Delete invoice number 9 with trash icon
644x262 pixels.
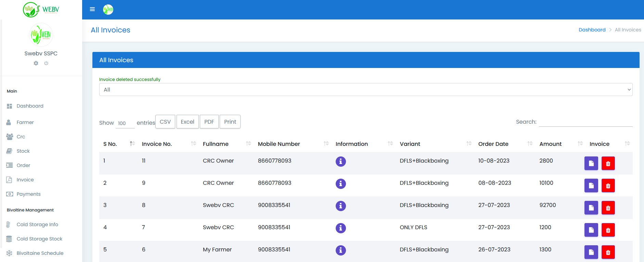click(x=608, y=185)
